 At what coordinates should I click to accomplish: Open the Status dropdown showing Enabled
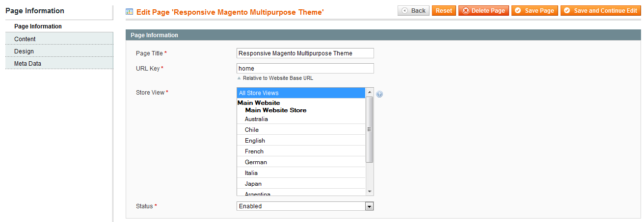305,206
